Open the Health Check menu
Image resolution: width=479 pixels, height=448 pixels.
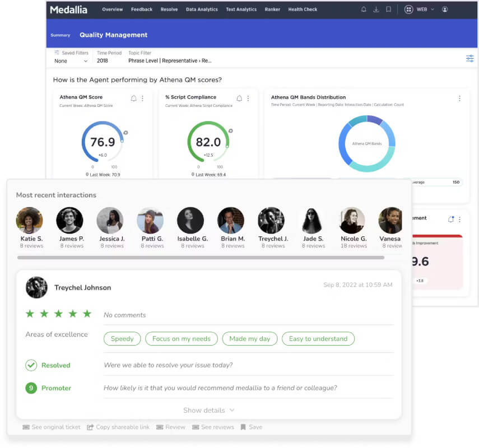(x=303, y=10)
